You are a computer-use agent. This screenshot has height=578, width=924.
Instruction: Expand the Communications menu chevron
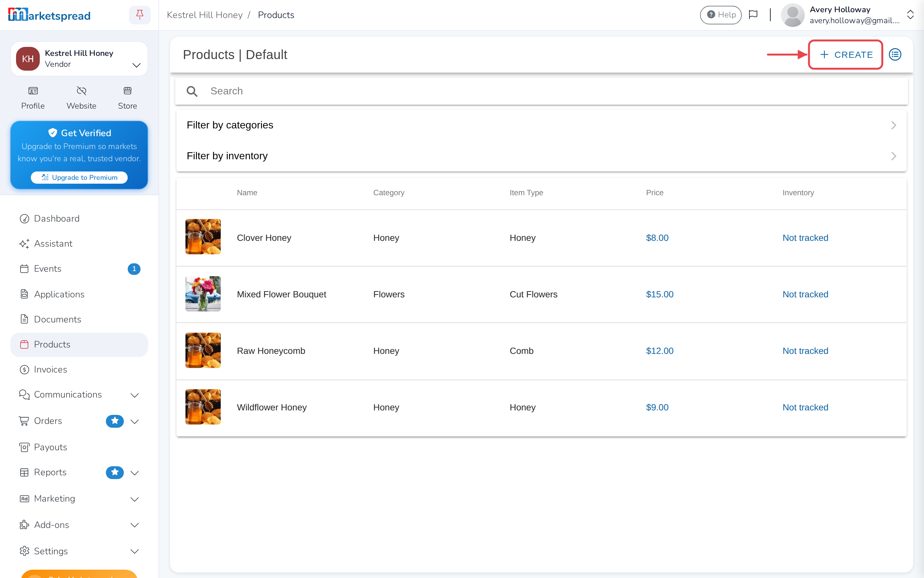tap(134, 395)
